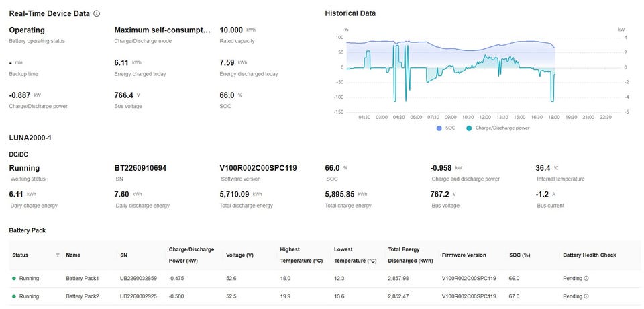Image resolution: width=644 pixels, height=309 pixels.
Task: Click the Real-Time Device Data info icon
Action: [x=97, y=13]
